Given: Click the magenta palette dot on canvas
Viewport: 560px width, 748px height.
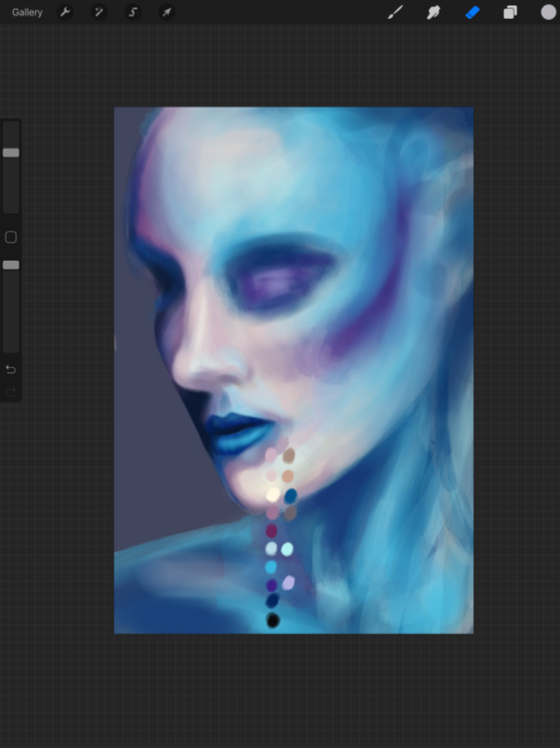Looking at the screenshot, I should 272,530.
